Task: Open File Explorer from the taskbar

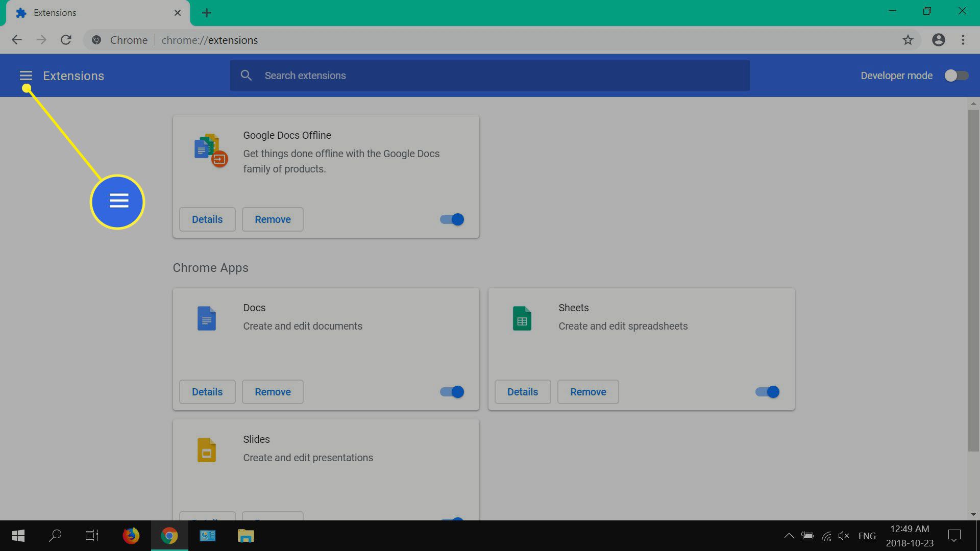Action: [x=246, y=536]
